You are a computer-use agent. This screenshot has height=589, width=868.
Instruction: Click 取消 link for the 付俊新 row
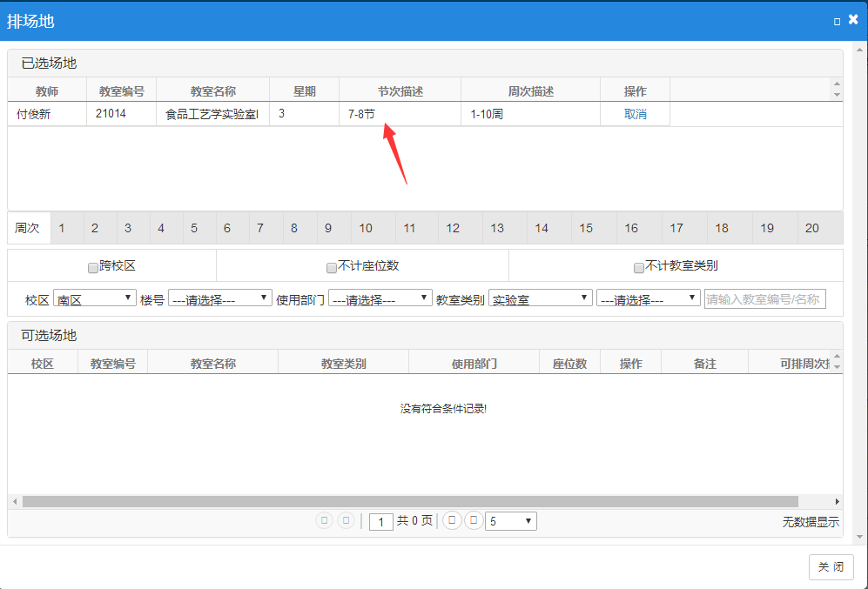tap(636, 114)
